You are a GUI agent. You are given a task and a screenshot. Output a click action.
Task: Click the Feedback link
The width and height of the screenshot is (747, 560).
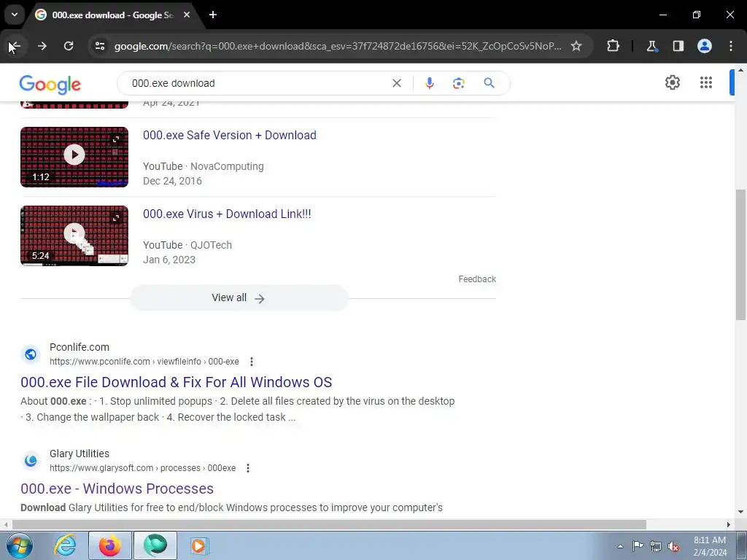[477, 279]
